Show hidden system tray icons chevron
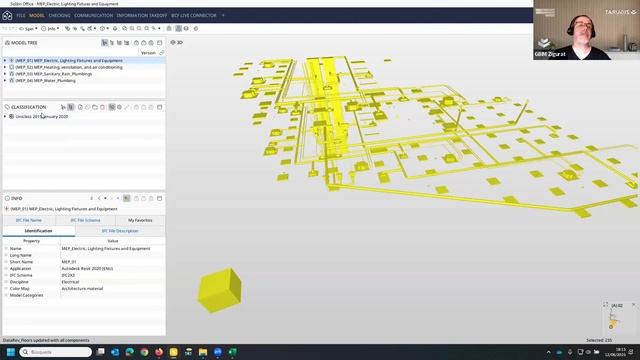 [x=549, y=352]
